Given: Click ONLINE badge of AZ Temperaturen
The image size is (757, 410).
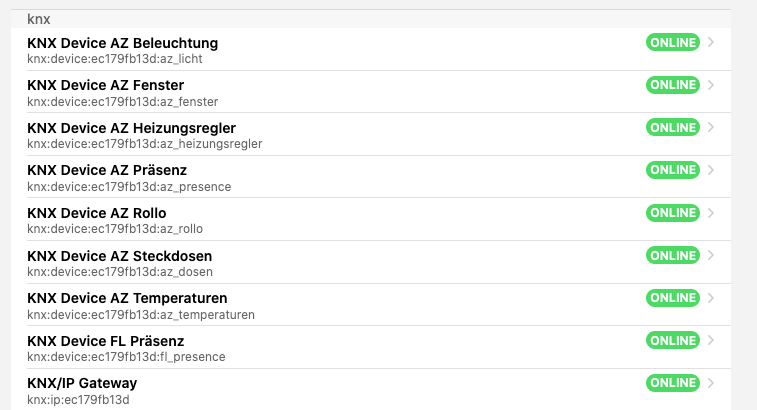Looking at the screenshot, I should click(673, 298).
